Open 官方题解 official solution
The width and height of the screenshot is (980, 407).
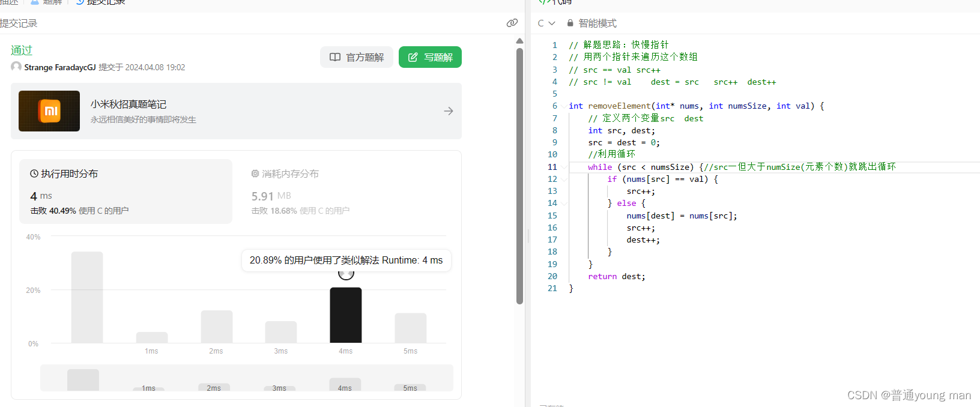(x=357, y=57)
